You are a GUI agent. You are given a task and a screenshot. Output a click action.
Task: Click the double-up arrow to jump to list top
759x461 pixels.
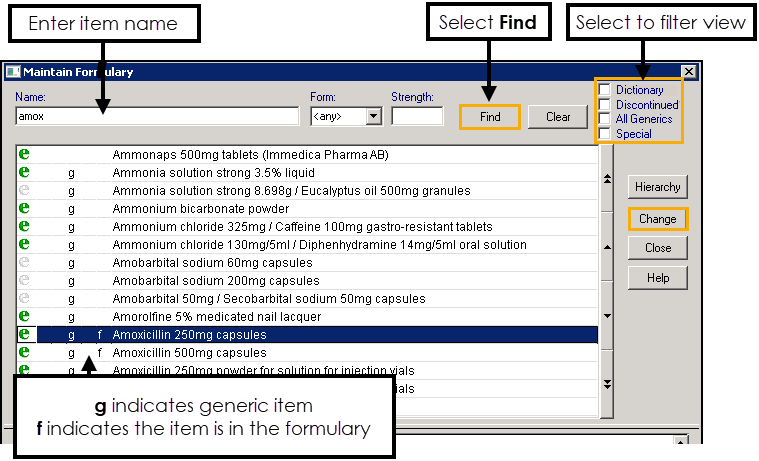tap(605, 179)
